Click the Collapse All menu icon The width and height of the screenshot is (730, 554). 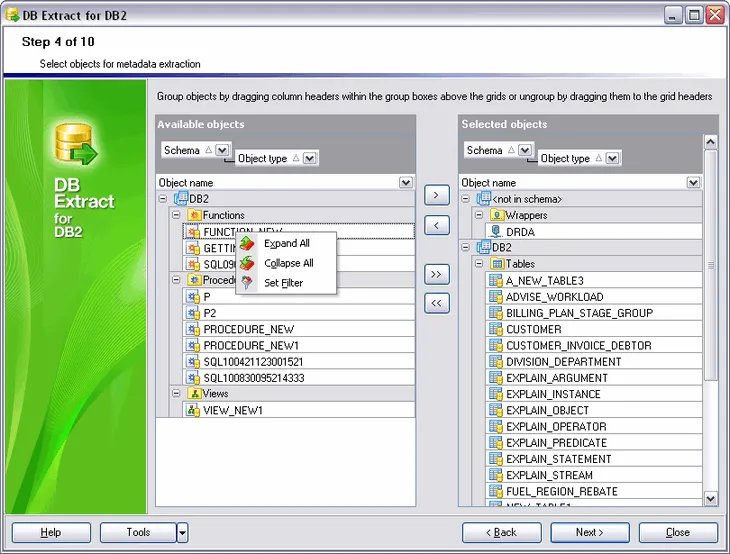[247, 263]
